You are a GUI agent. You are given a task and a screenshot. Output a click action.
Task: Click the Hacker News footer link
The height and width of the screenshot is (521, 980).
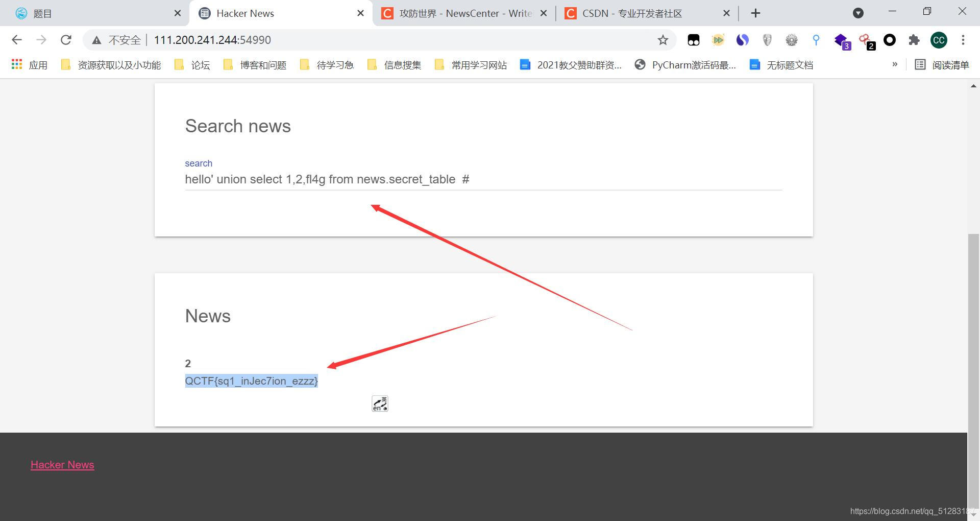(62, 465)
